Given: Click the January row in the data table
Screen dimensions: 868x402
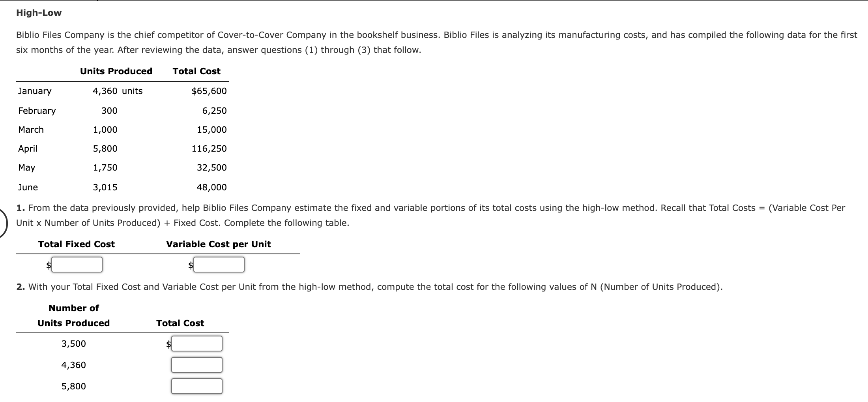Looking at the screenshot, I should pyautogui.click(x=34, y=91).
